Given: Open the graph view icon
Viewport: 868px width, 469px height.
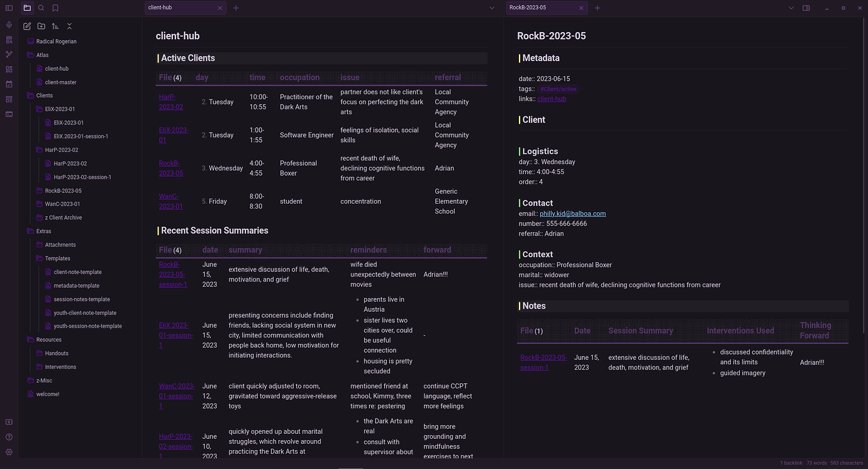Looking at the screenshot, I should [x=9, y=54].
